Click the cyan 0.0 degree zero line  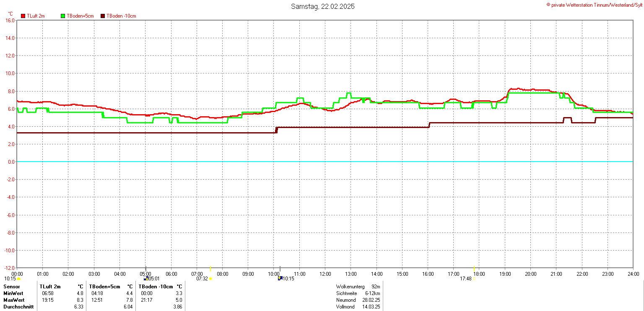click(x=325, y=161)
